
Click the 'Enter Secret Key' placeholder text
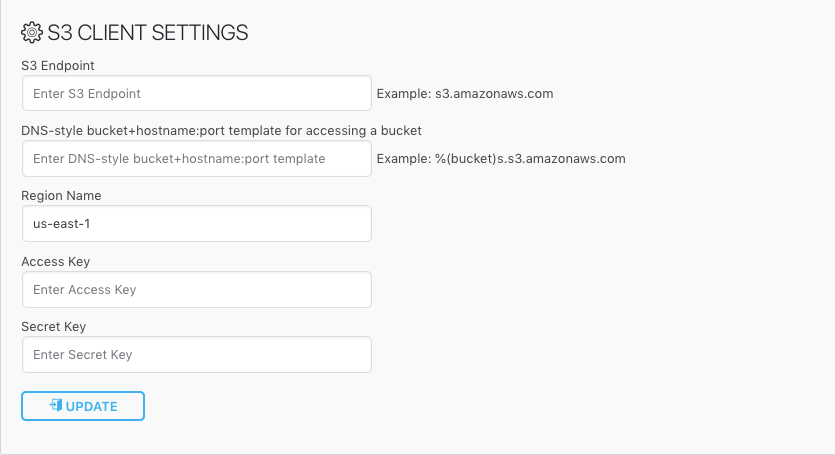82,355
